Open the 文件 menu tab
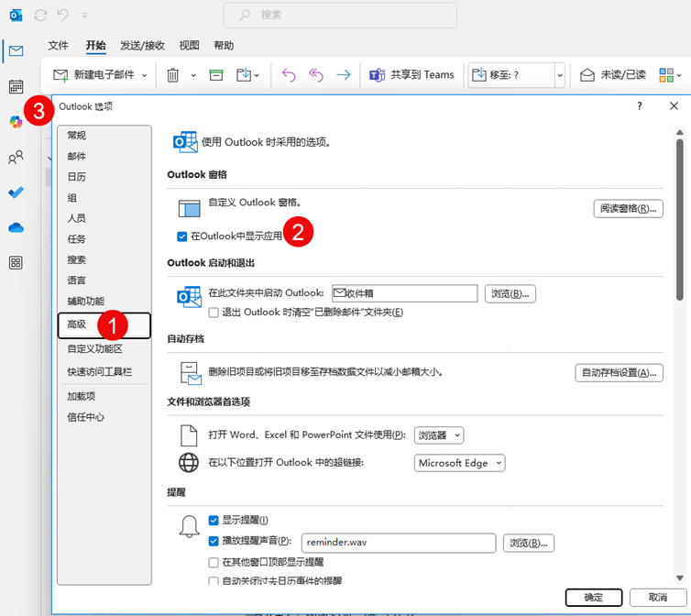This screenshot has width=691, height=616. [58, 46]
